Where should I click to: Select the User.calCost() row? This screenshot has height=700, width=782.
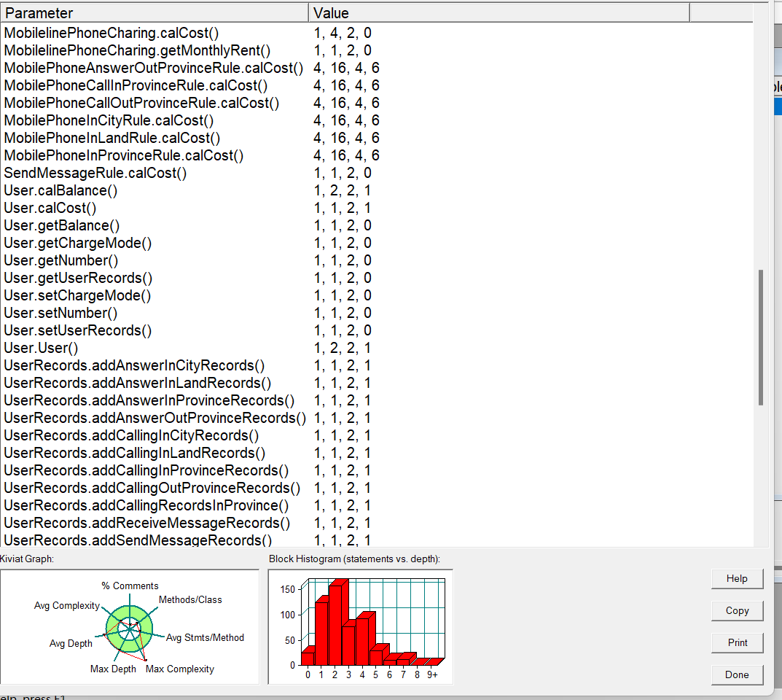[377, 208]
